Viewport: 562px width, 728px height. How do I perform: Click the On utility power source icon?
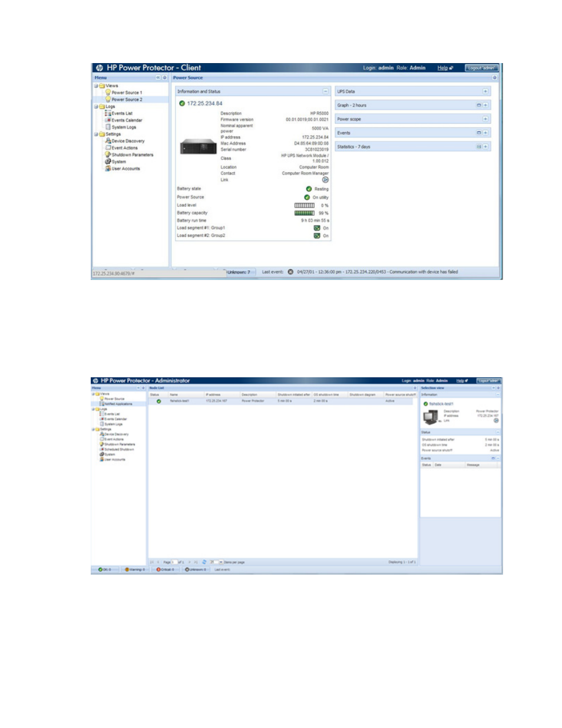pos(307,197)
